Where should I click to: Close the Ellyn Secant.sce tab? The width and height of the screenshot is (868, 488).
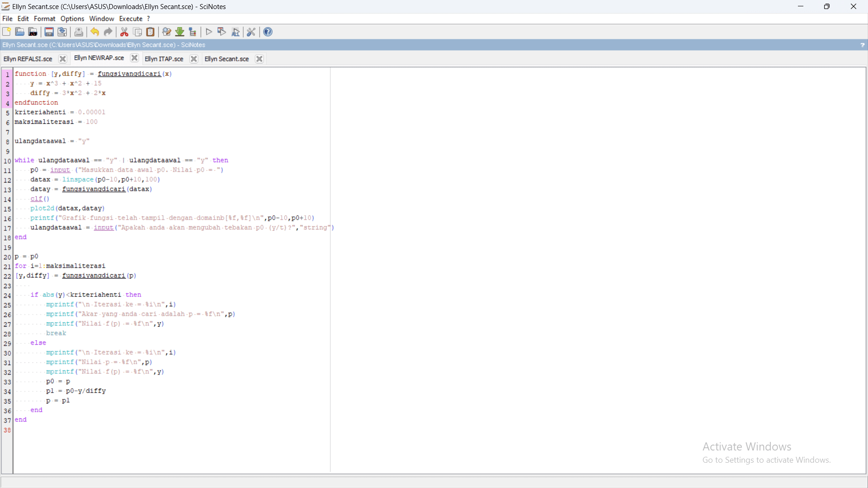pos(259,59)
